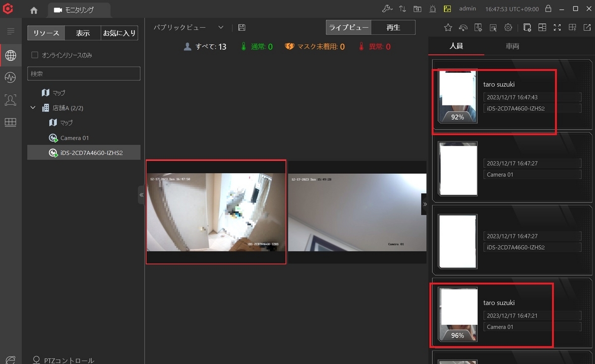This screenshot has width=595, height=364.
Task: Select マップ under 店舗A
Action: [x=61, y=122]
